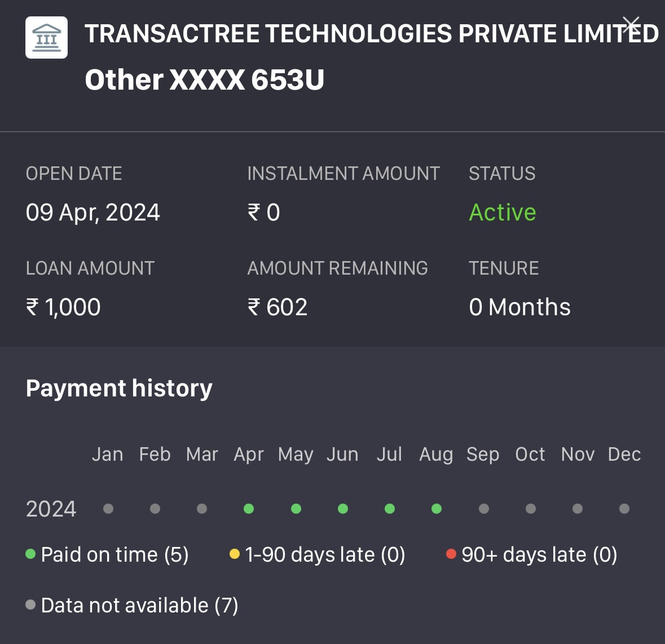Click the April 2024 green payment dot
The height and width of the screenshot is (644, 665).
(249, 509)
